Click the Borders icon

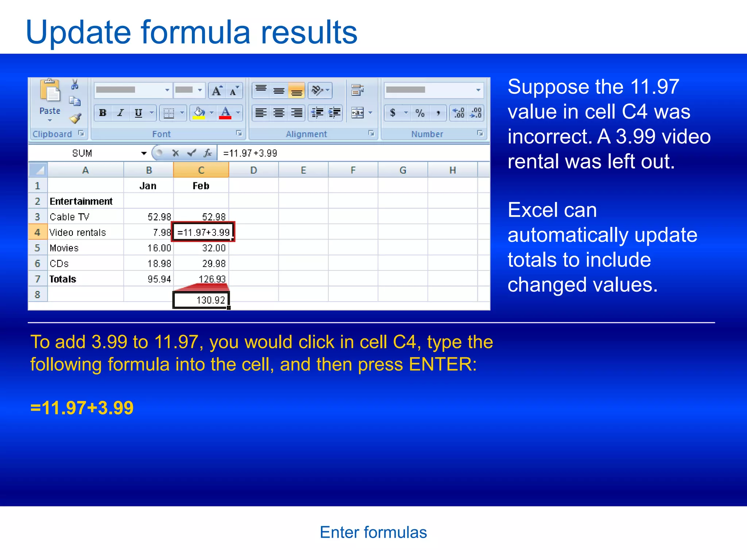point(169,113)
